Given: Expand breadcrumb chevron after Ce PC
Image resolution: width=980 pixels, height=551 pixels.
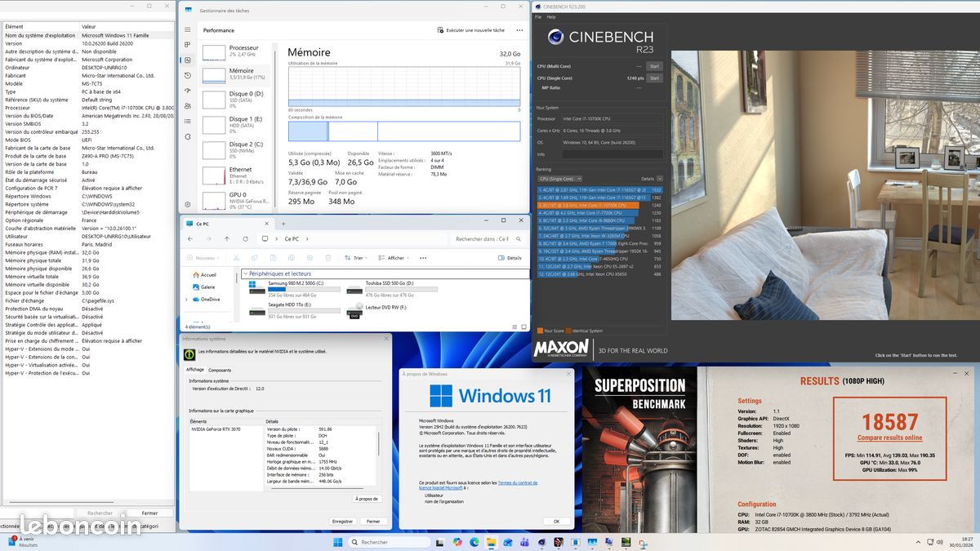Looking at the screenshot, I should (x=308, y=239).
